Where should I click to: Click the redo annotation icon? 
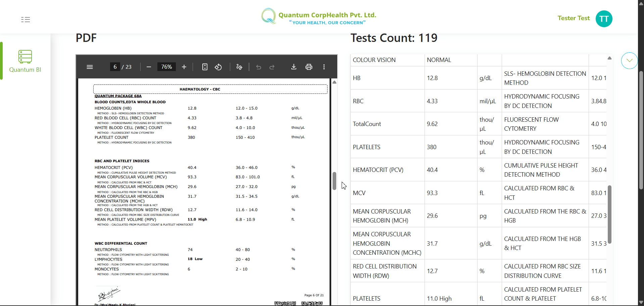click(272, 67)
